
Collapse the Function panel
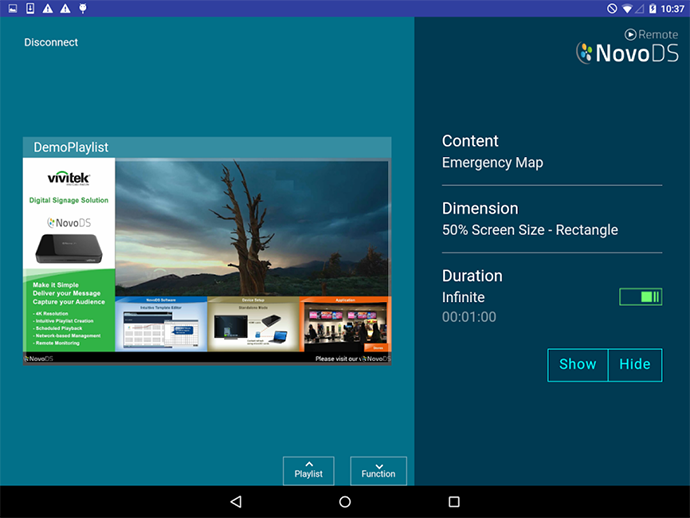378,470
